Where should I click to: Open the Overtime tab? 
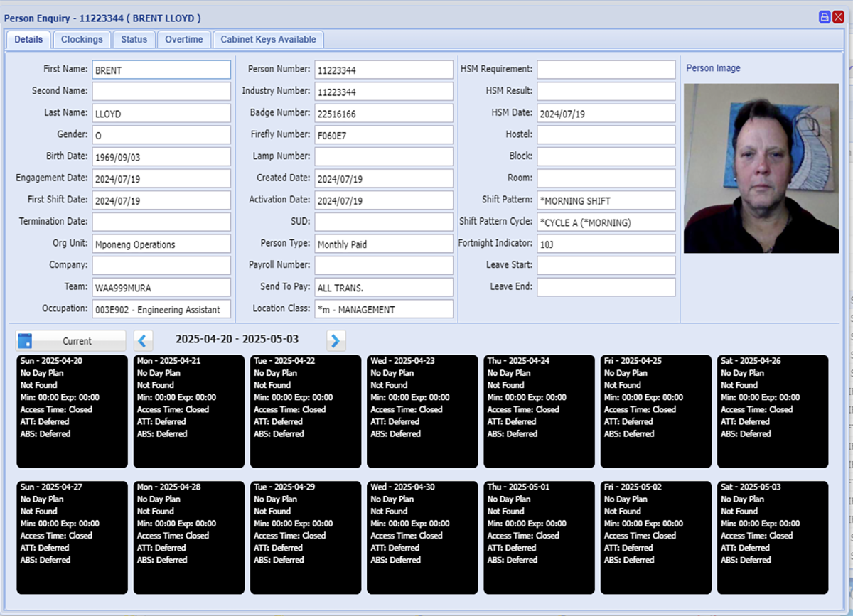[184, 40]
